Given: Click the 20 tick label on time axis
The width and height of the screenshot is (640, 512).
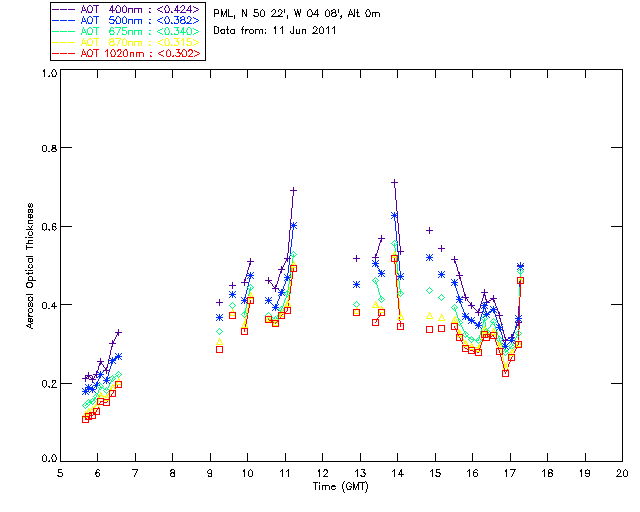Looking at the screenshot, I should 622,473.
